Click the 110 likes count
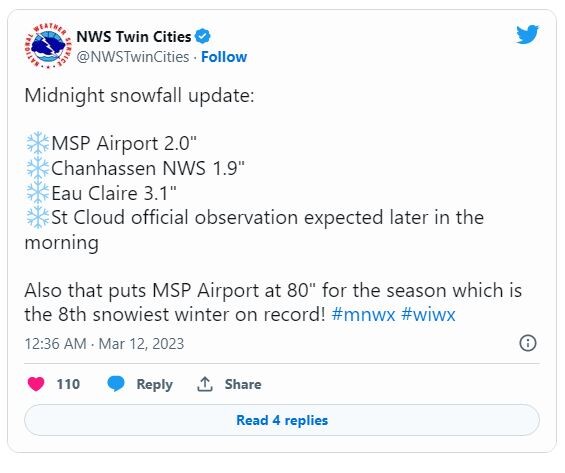Image resolution: width=565 pixels, height=473 pixels. click(68, 384)
